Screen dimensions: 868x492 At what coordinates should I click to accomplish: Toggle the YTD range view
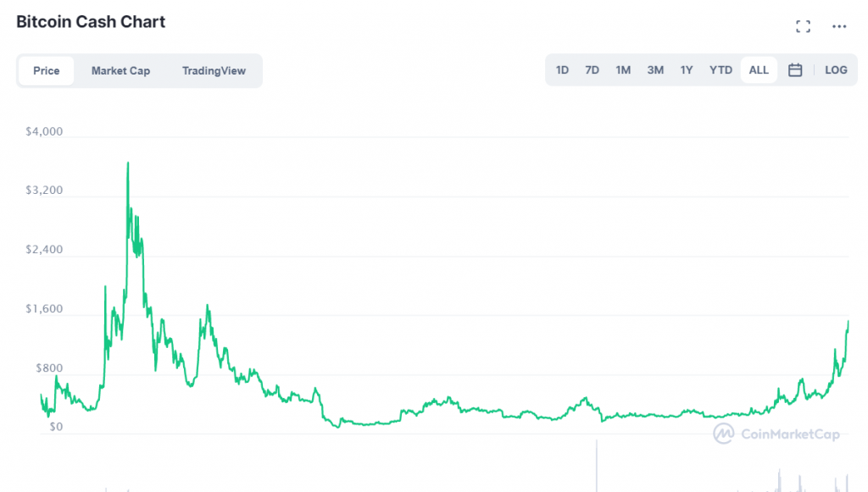click(721, 69)
